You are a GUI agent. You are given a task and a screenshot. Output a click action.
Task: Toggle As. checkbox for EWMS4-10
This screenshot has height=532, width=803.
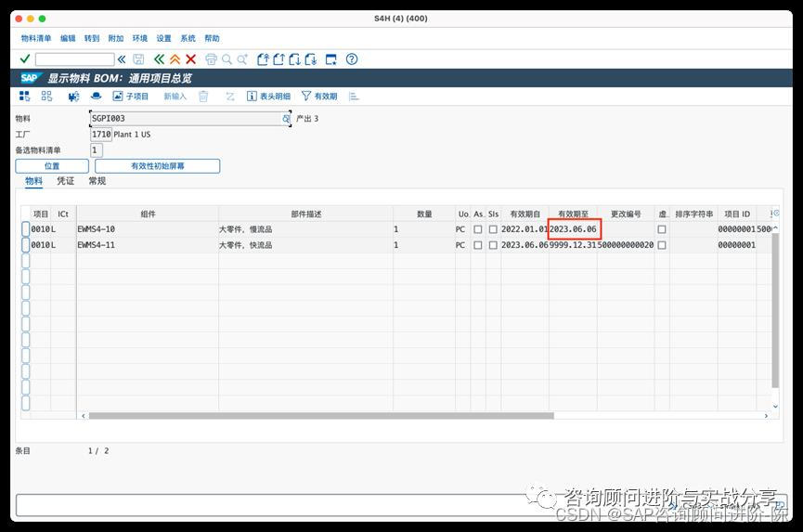coord(478,229)
